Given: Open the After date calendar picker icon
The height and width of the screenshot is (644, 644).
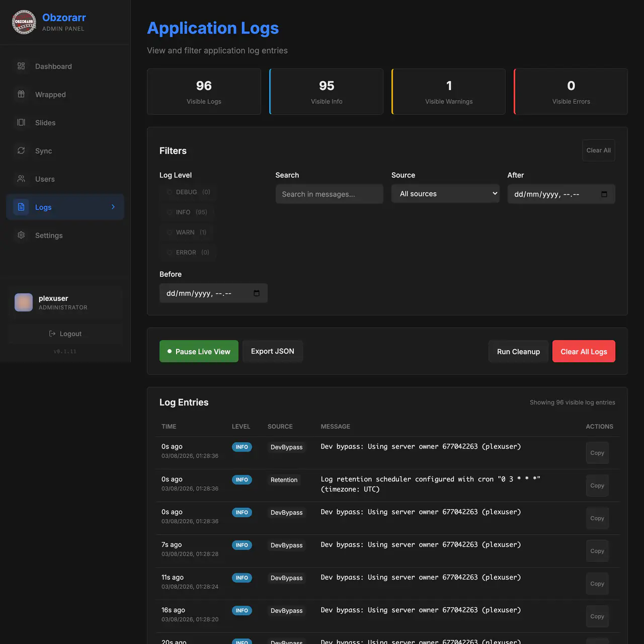Looking at the screenshot, I should [x=604, y=194].
